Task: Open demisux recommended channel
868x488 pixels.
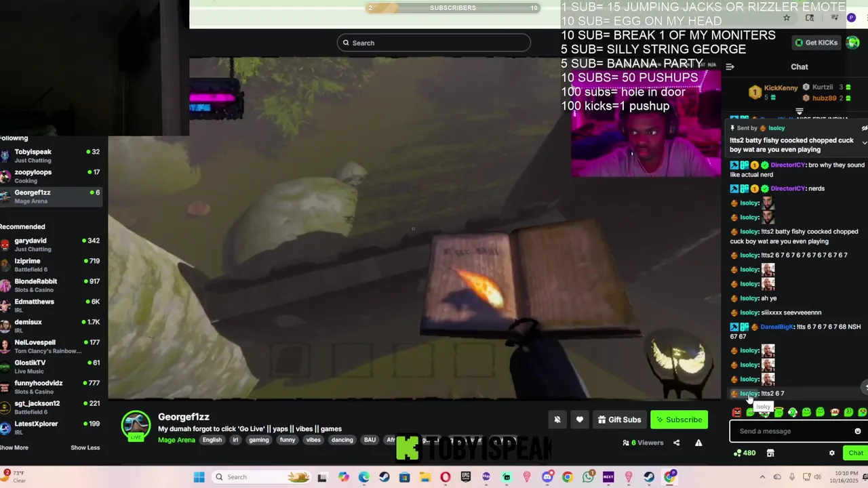Action: click(51, 326)
